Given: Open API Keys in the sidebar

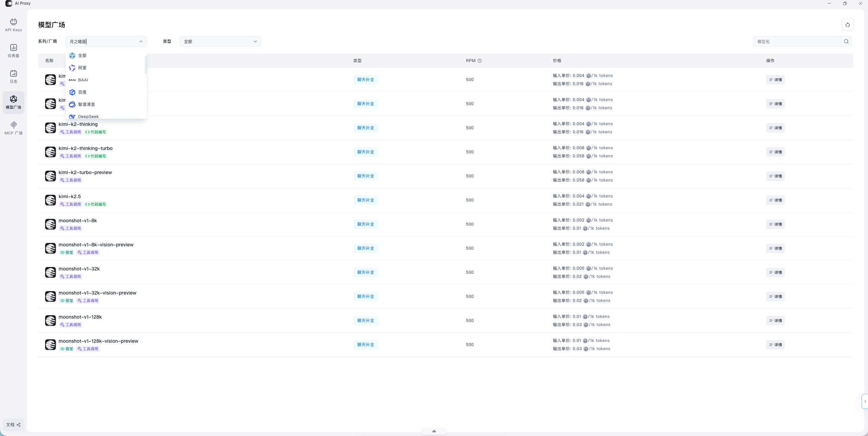Looking at the screenshot, I should [x=14, y=25].
